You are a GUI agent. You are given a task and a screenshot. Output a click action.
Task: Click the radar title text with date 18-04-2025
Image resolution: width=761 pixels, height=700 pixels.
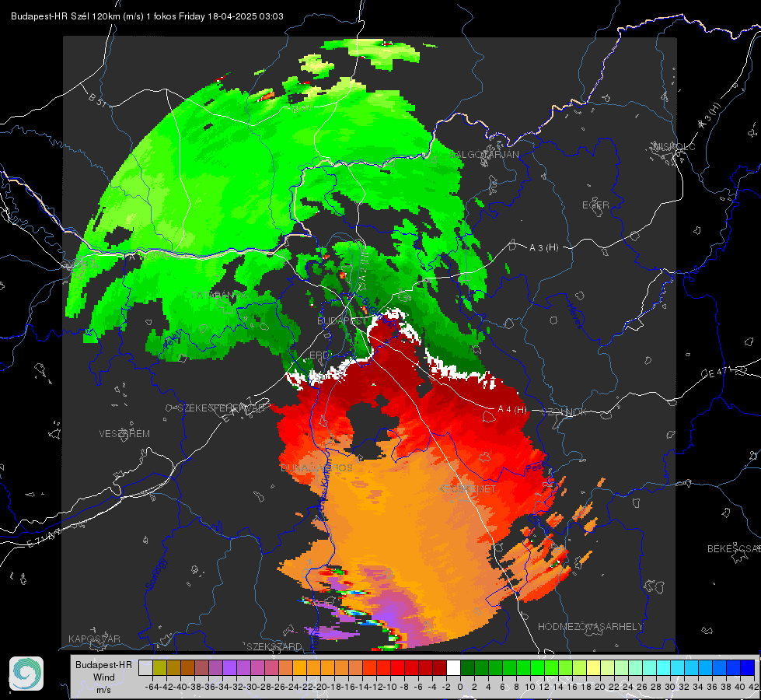point(147,16)
